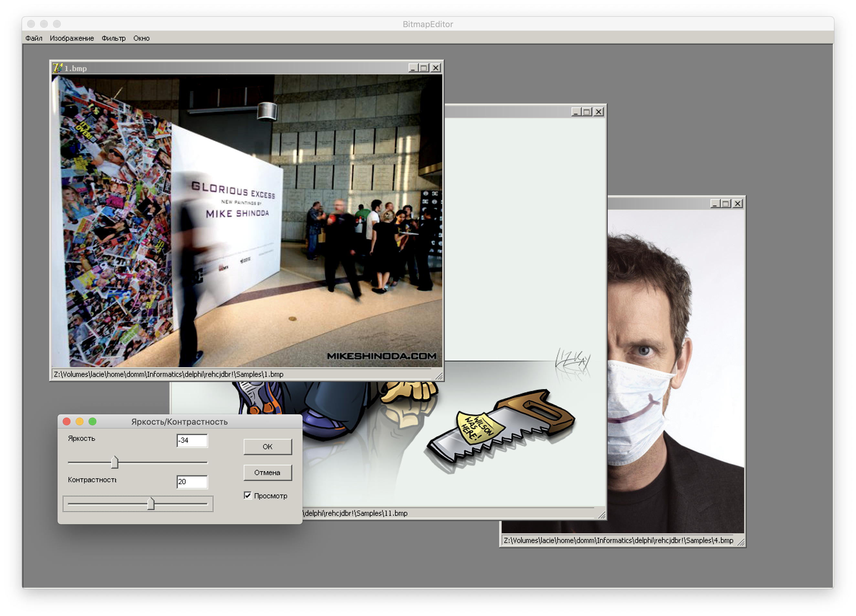Click the 1.bmp window title icon

pyautogui.click(x=57, y=68)
